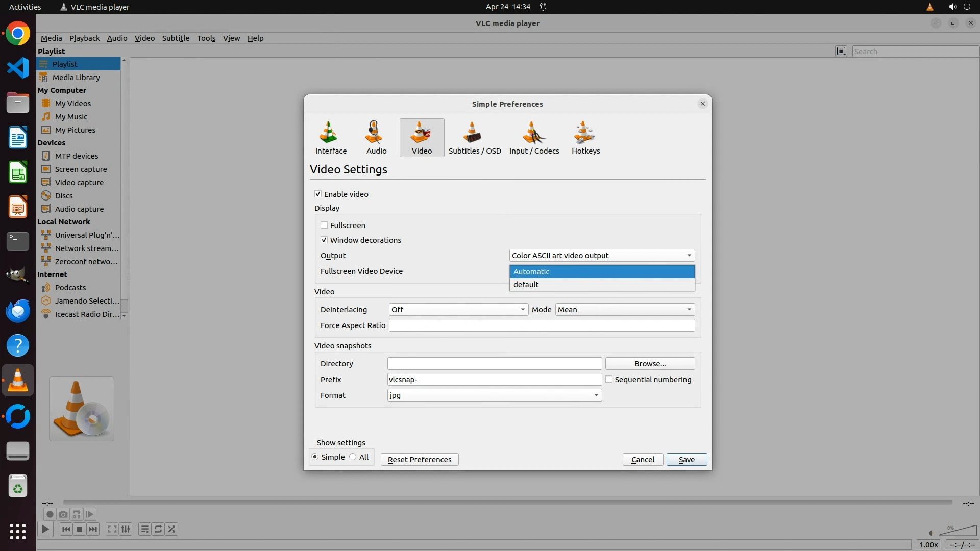Expand the snapshot Format jpg dropdown
Screen dimensions: 980x551
(x=494, y=395)
